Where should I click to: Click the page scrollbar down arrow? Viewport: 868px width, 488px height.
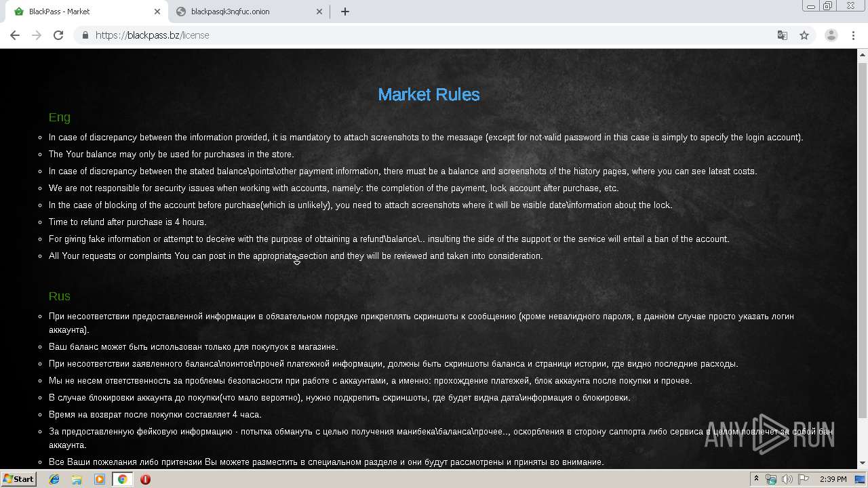coord(863,463)
